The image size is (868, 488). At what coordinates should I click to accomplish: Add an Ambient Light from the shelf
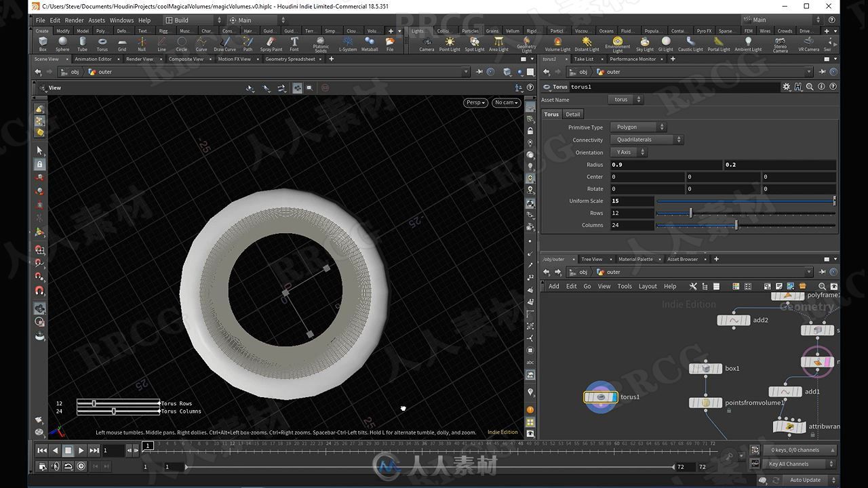748,44
